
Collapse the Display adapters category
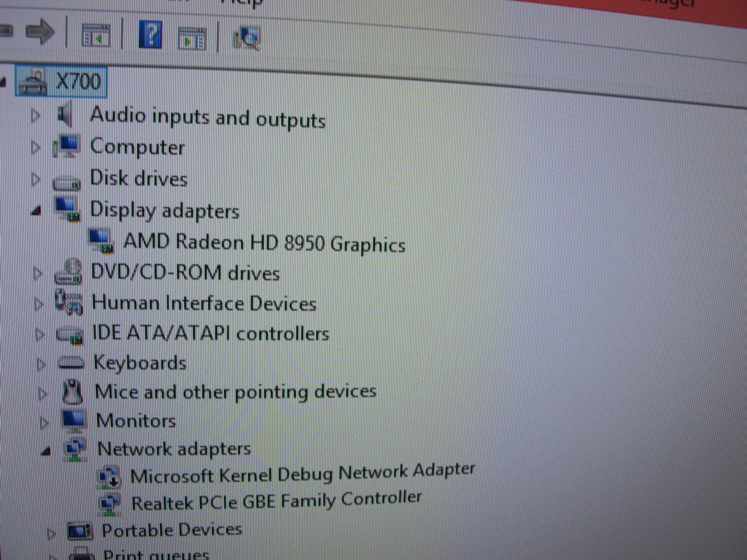tap(36, 211)
